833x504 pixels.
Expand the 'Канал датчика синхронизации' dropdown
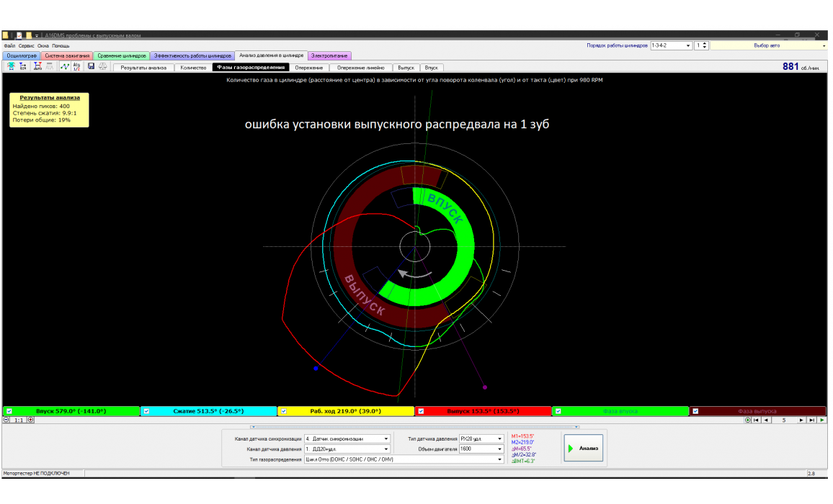pos(386,438)
